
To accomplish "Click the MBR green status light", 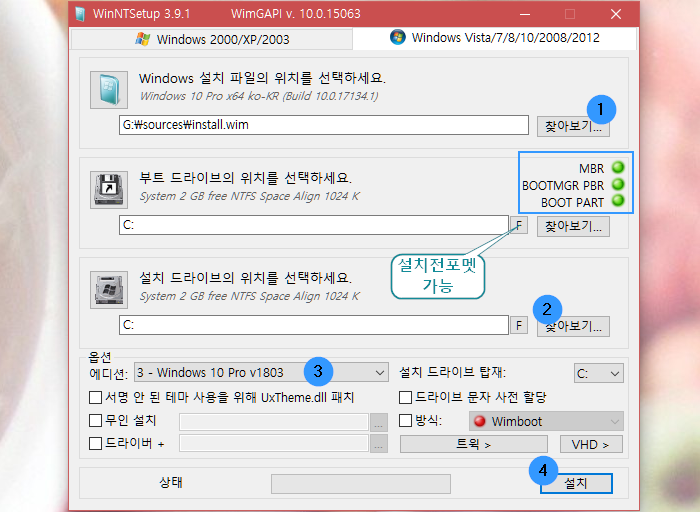I will point(618,167).
